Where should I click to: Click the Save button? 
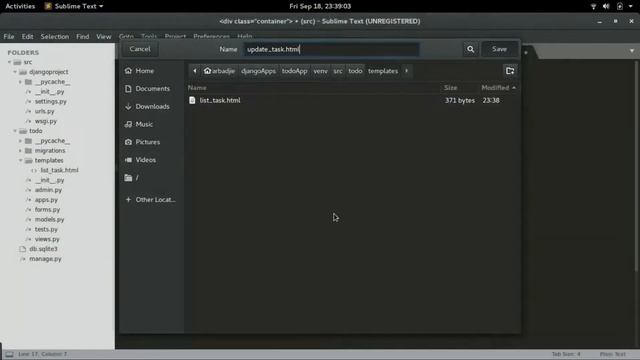[x=499, y=49]
